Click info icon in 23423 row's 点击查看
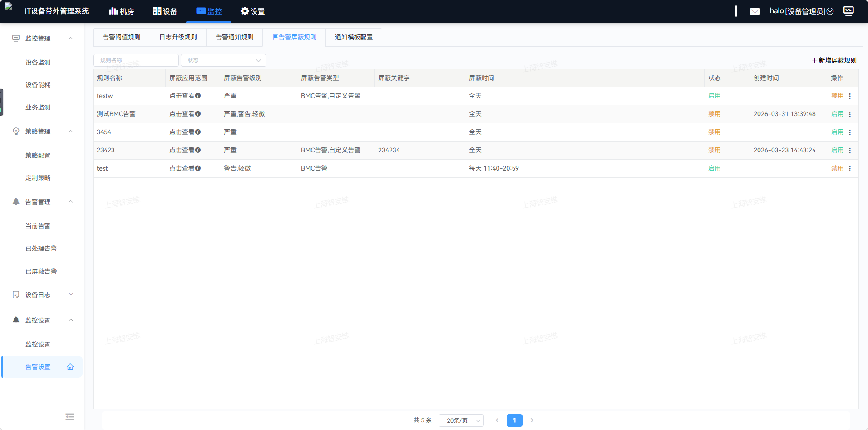Image resolution: width=868 pixels, height=430 pixels. (198, 150)
